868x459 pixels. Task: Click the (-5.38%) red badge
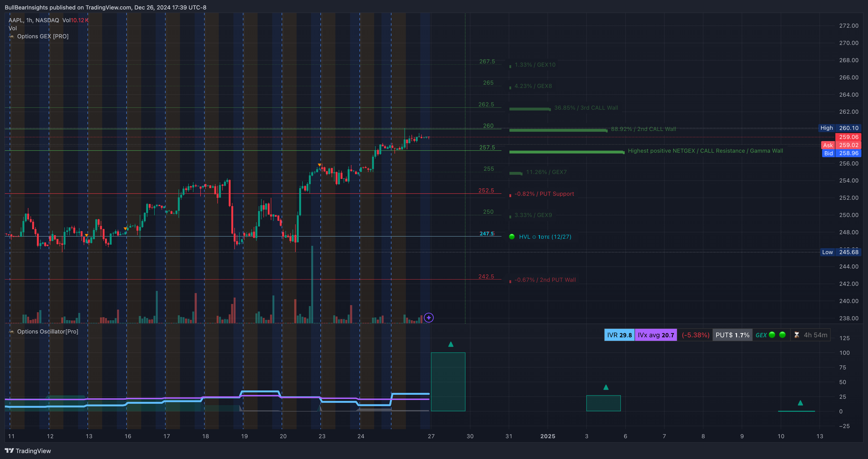coord(695,335)
